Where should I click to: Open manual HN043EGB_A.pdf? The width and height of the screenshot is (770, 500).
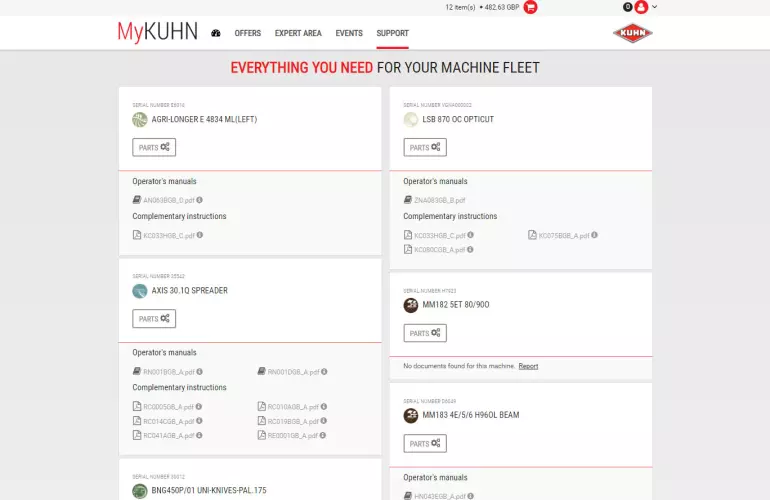tap(440, 497)
